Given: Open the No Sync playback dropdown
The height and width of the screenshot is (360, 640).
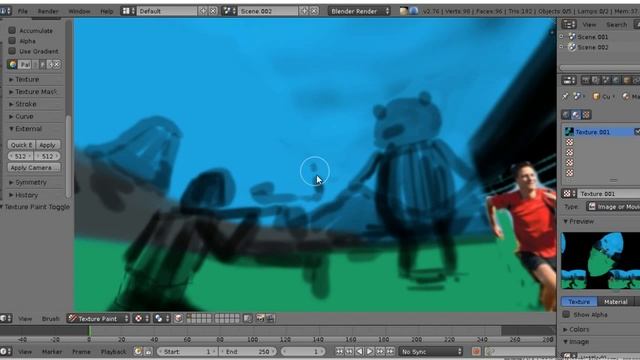Looking at the screenshot, I should coord(430,351).
